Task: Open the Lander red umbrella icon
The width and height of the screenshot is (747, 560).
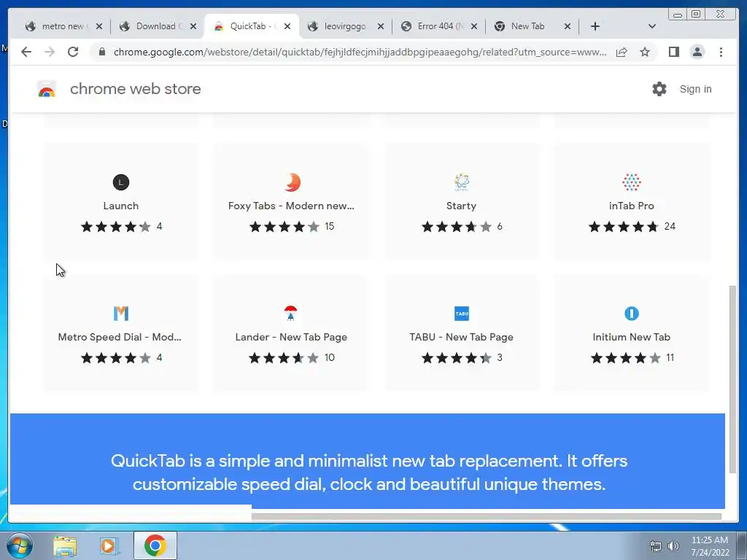Action: [x=290, y=314]
